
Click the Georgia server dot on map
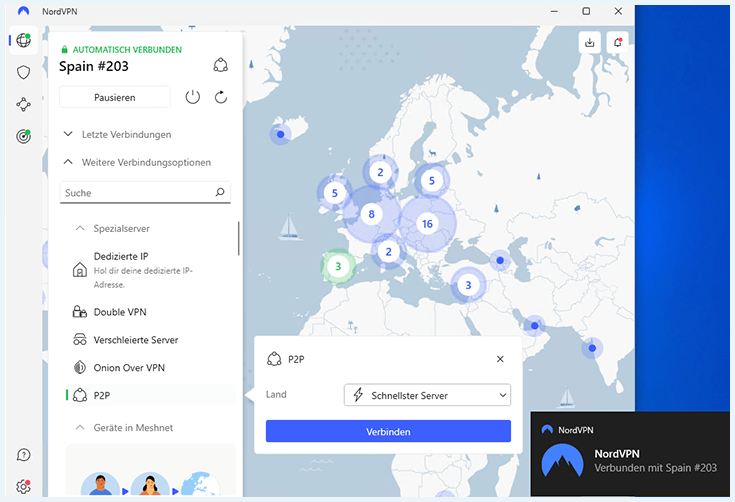click(x=500, y=260)
